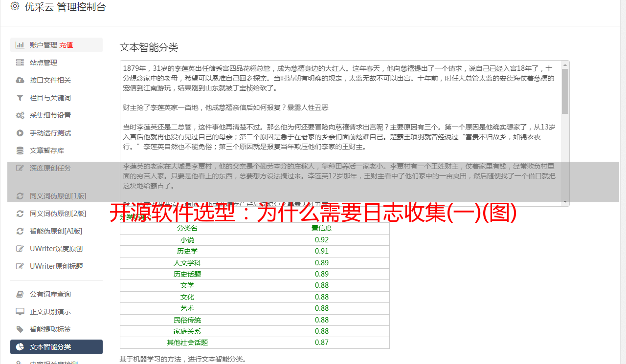
Task: Click the 历史话题 category cell
Action: click(187, 274)
